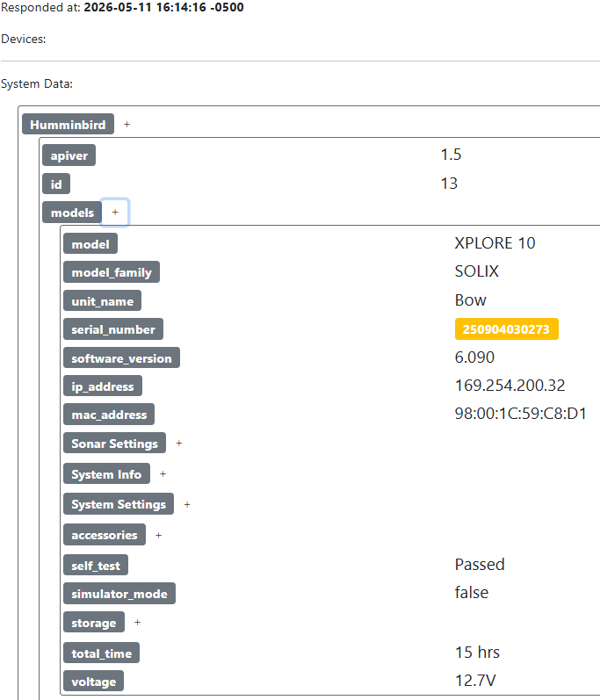Screen dimensions: 600x700
Task: Select the ip_address key badge
Action: pyautogui.click(x=103, y=386)
